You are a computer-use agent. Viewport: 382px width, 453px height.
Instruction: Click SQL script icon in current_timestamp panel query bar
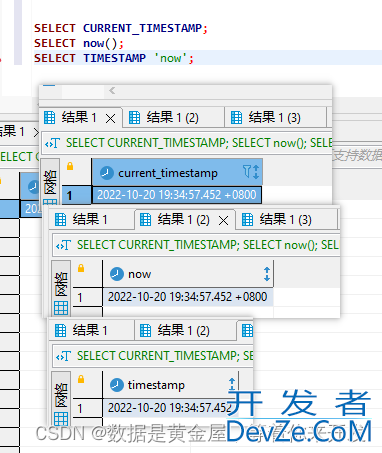click(x=53, y=143)
